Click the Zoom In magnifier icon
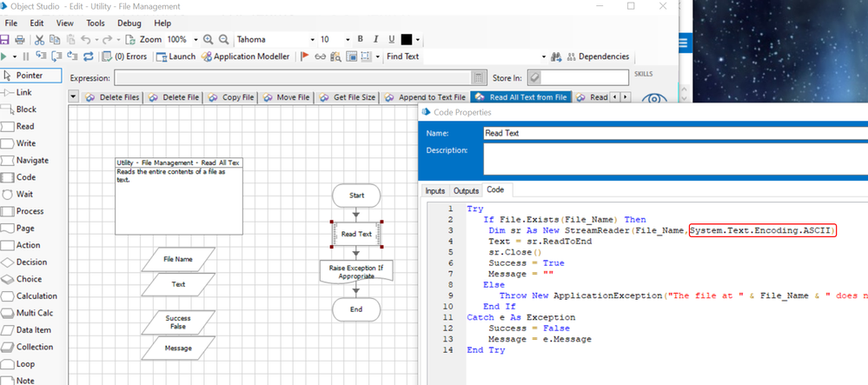This screenshot has height=385, width=868. [x=209, y=40]
